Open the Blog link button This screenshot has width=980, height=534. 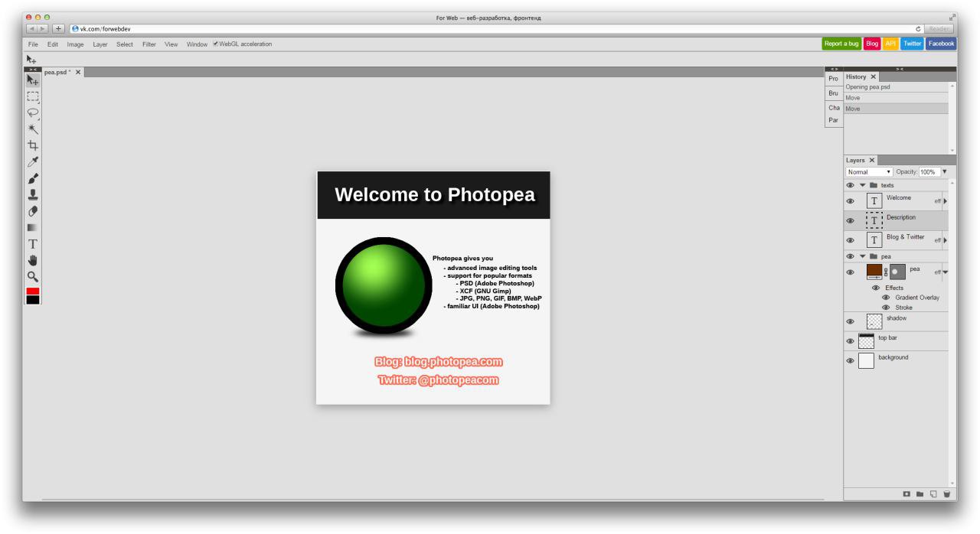coord(872,44)
